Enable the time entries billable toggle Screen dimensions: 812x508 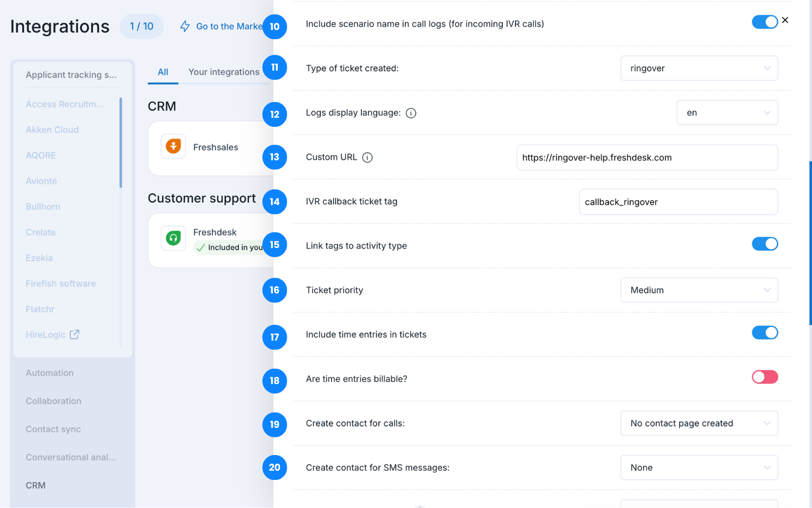[x=764, y=377]
